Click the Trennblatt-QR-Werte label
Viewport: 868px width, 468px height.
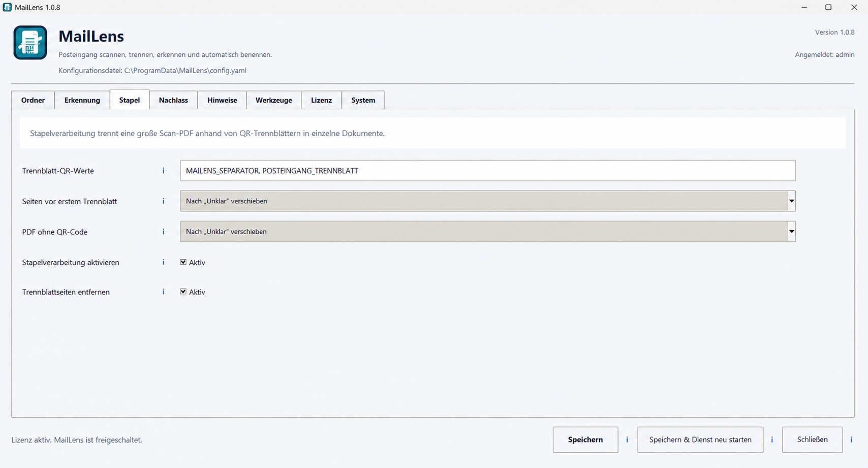pyautogui.click(x=58, y=171)
